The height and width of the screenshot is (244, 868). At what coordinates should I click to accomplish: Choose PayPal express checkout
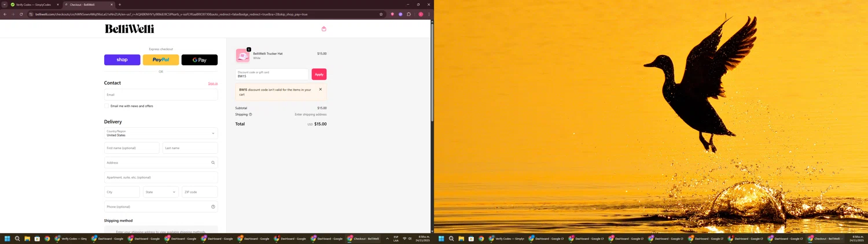click(161, 60)
